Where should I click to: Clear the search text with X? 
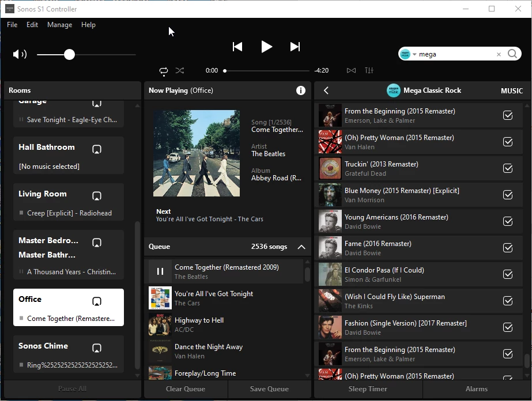tap(499, 54)
